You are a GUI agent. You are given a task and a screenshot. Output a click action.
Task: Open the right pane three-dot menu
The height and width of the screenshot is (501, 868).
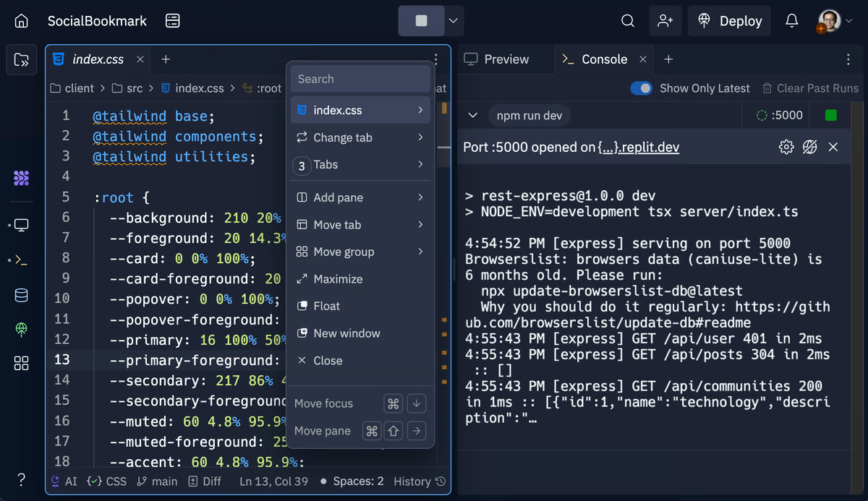tap(848, 59)
